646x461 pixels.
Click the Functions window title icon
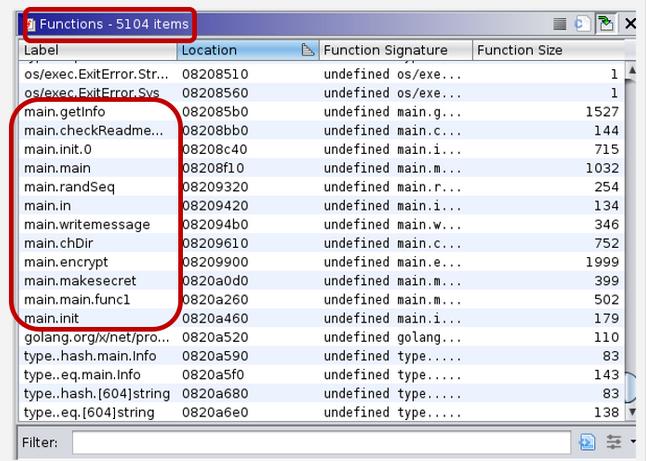click(31, 23)
